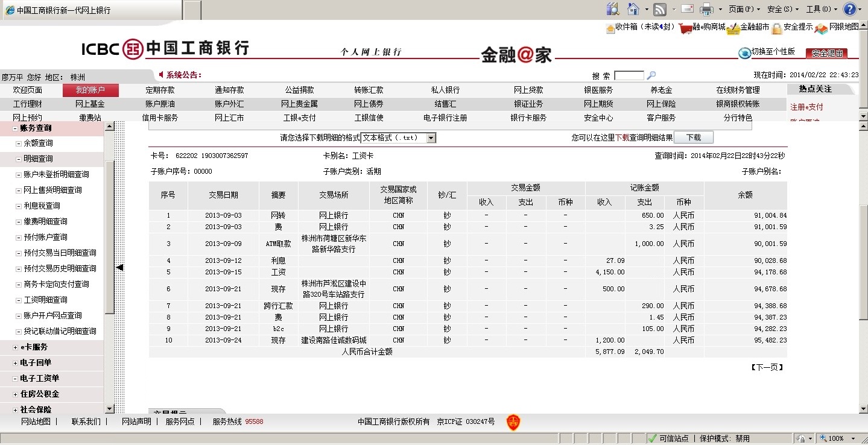The width and height of the screenshot is (868, 445).
Task: Click the 融e购商城 shopping cart icon
Action: pyautogui.click(x=685, y=28)
